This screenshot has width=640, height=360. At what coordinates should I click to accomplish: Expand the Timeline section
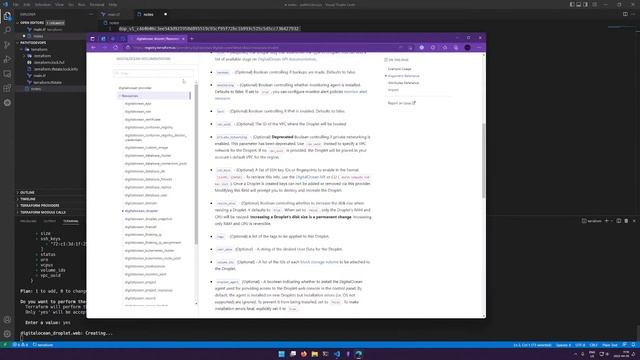[x=28, y=199]
